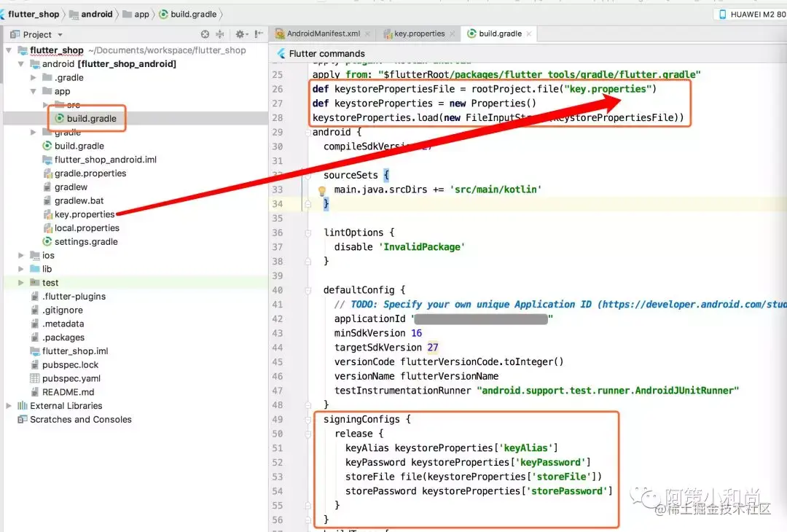
Task: Click the app breadcrumb
Action: point(136,14)
